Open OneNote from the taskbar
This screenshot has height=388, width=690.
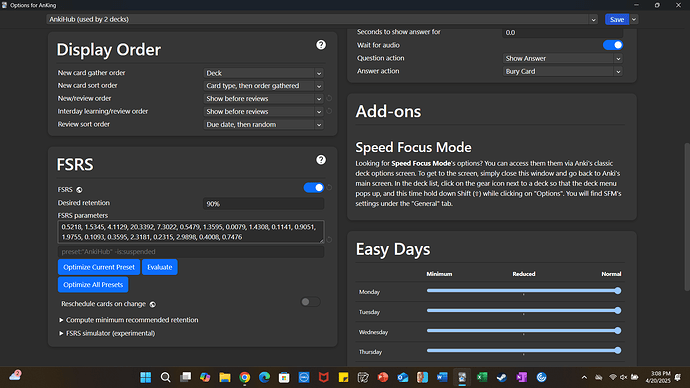(x=521, y=377)
